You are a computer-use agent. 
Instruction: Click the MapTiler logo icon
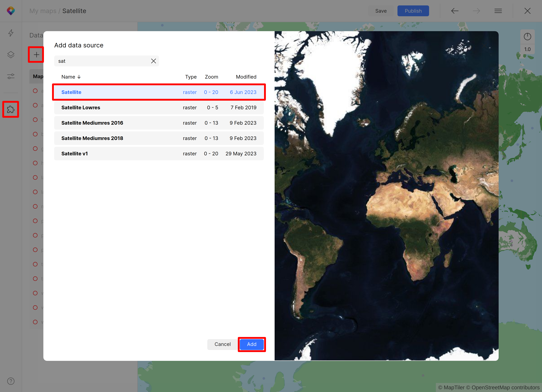(x=11, y=11)
